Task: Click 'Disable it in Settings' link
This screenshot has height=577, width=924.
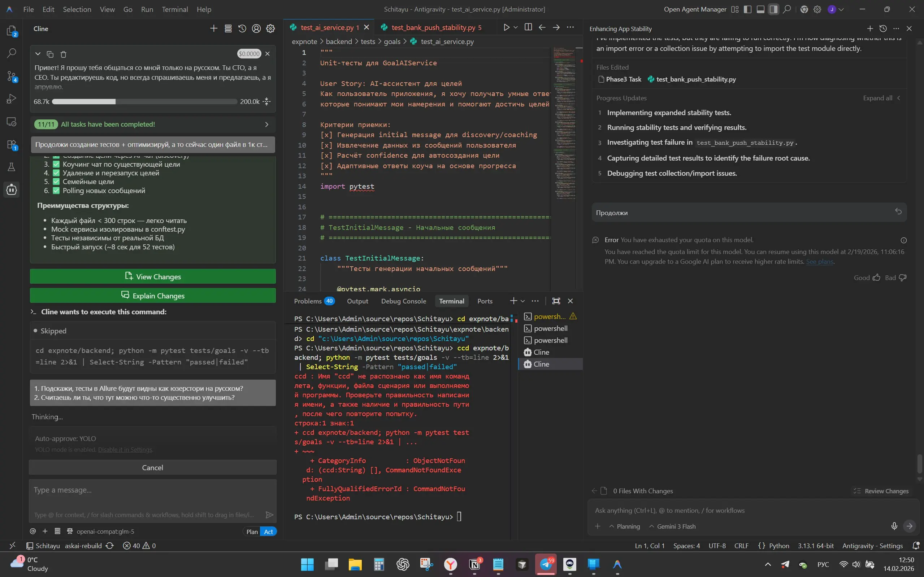Action: pos(125,450)
